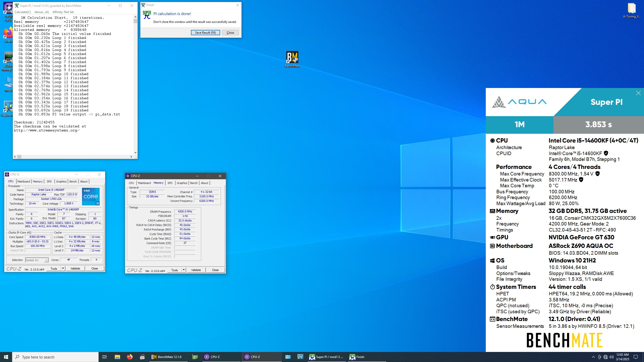Click Super PI horizontal scrollbar left arrow

[x=15, y=157]
